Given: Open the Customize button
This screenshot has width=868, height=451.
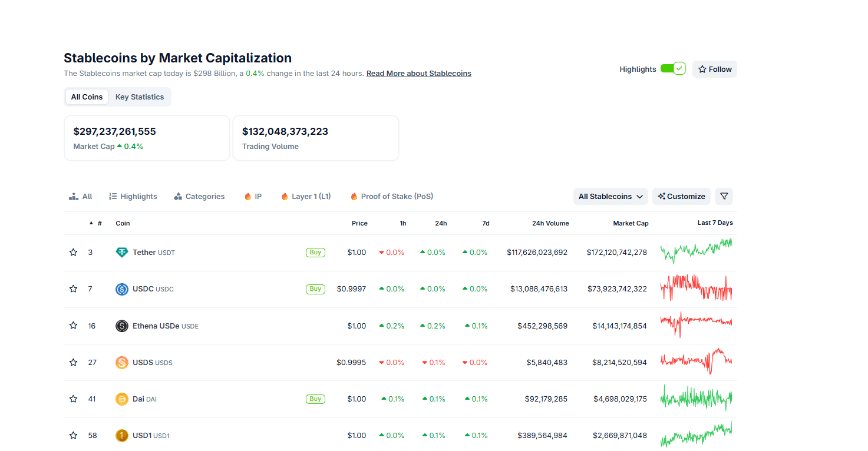Looking at the screenshot, I should [x=681, y=197].
